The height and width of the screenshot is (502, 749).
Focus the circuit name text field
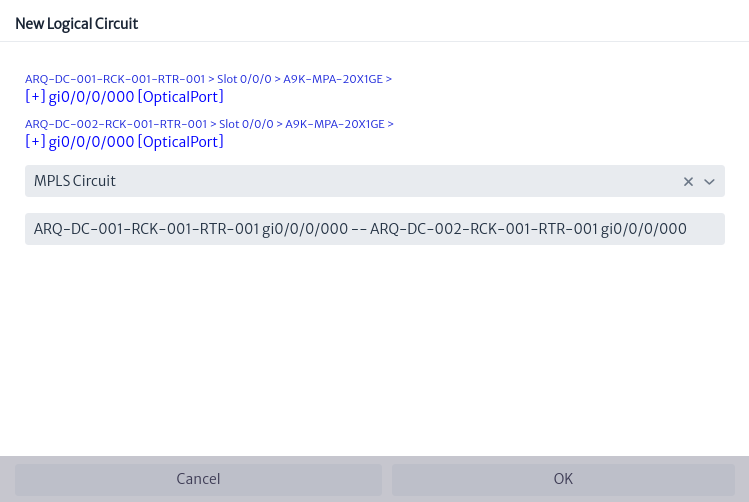374,229
